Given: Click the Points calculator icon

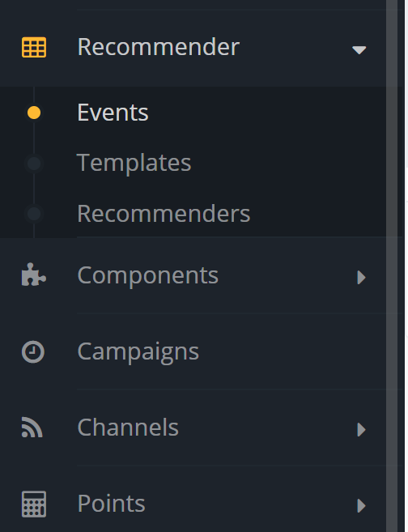Looking at the screenshot, I should (x=34, y=504).
